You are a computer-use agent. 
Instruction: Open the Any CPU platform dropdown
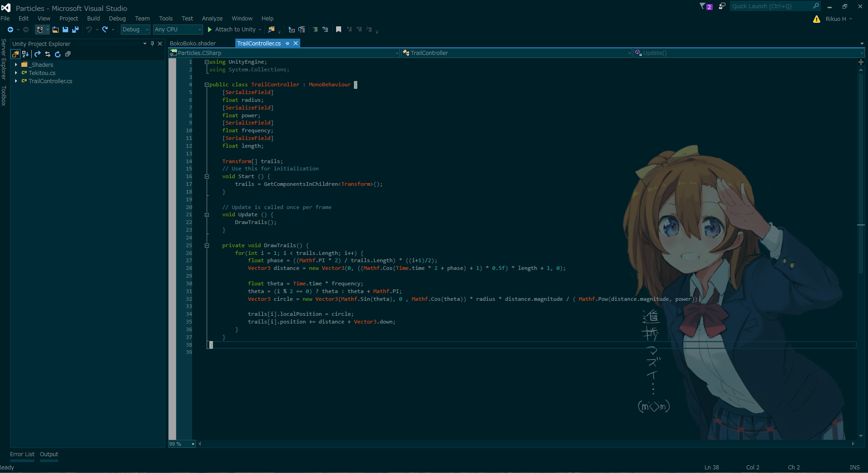pos(177,30)
